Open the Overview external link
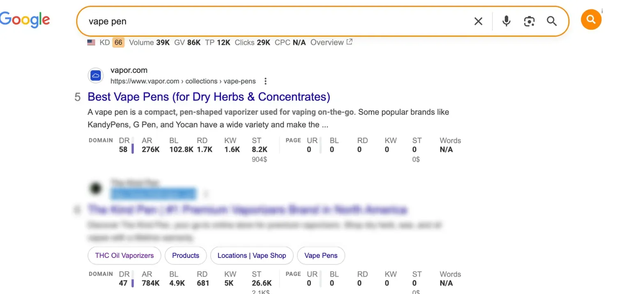The width and height of the screenshot is (644, 294). pos(331,42)
